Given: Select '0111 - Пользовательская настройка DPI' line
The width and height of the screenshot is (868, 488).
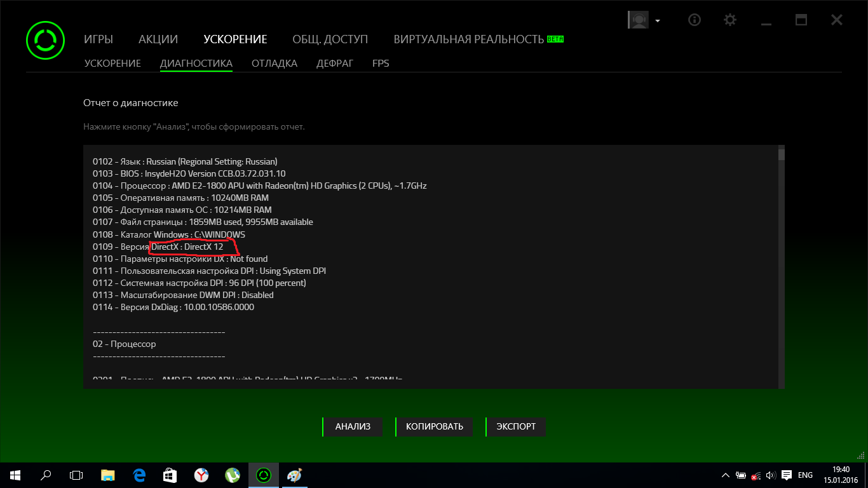Looking at the screenshot, I should pyautogui.click(x=210, y=271).
